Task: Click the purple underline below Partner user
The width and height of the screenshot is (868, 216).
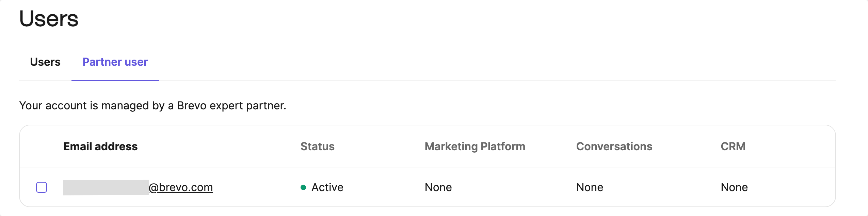Action: pyautogui.click(x=115, y=80)
